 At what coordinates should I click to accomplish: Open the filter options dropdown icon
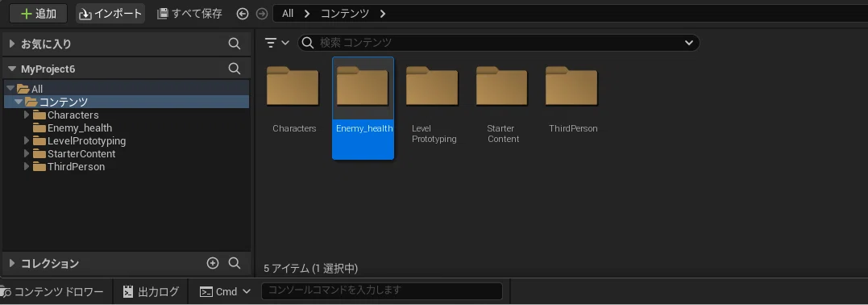point(276,43)
